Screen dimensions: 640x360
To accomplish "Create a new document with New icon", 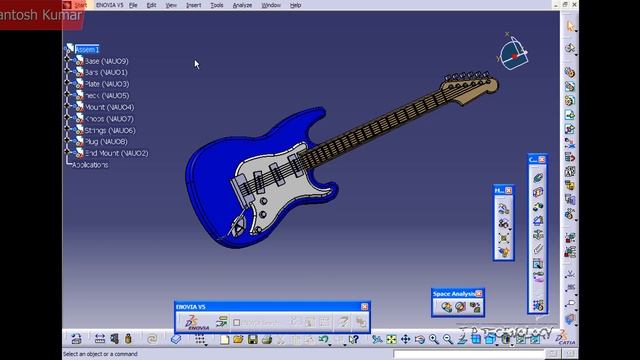I will point(224,339).
